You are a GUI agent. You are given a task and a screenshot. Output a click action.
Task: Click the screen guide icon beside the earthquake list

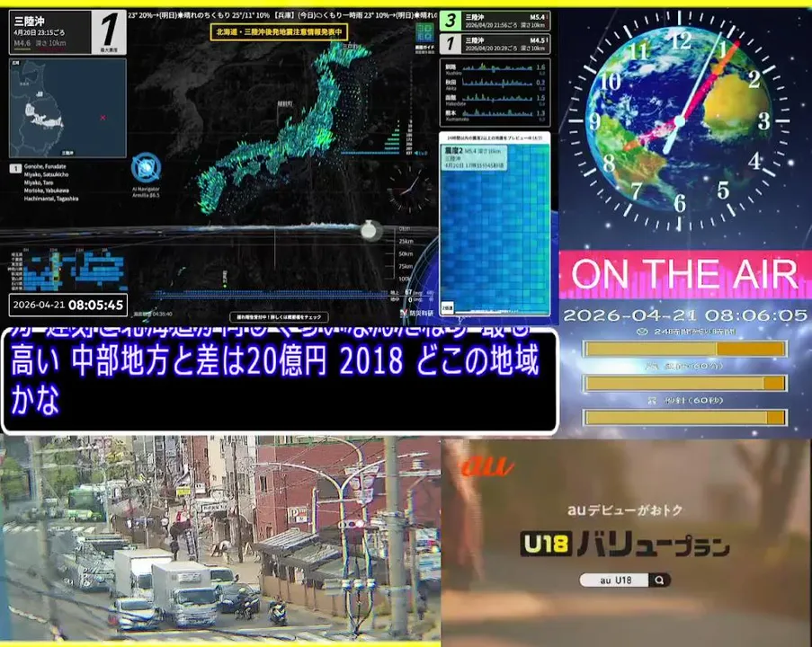(x=424, y=32)
